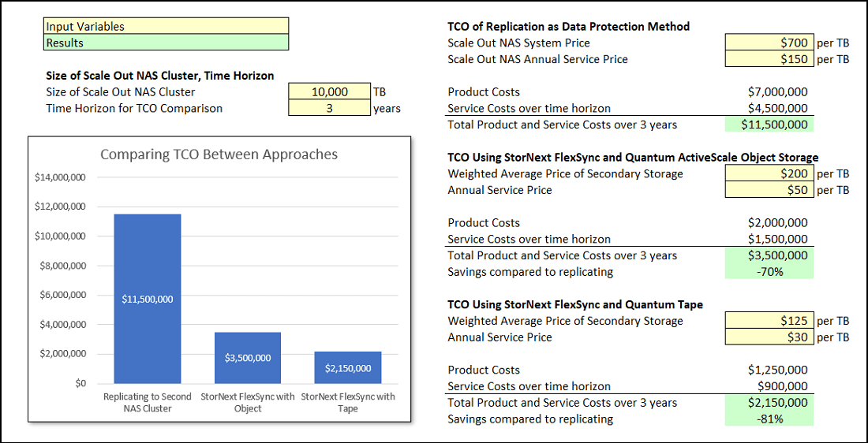The image size is (868, 443).
Task: Select the $50 Annual Service Price cell
Action: pyautogui.click(x=769, y=190)
